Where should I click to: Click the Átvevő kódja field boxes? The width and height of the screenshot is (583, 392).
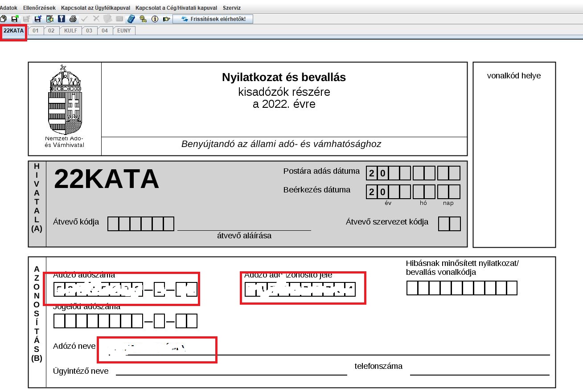(141, 224)
